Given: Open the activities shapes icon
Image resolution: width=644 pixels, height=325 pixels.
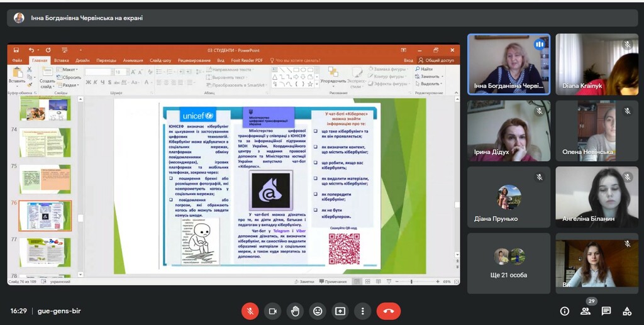Looking at the screenshot, I should tap(627, 311).
